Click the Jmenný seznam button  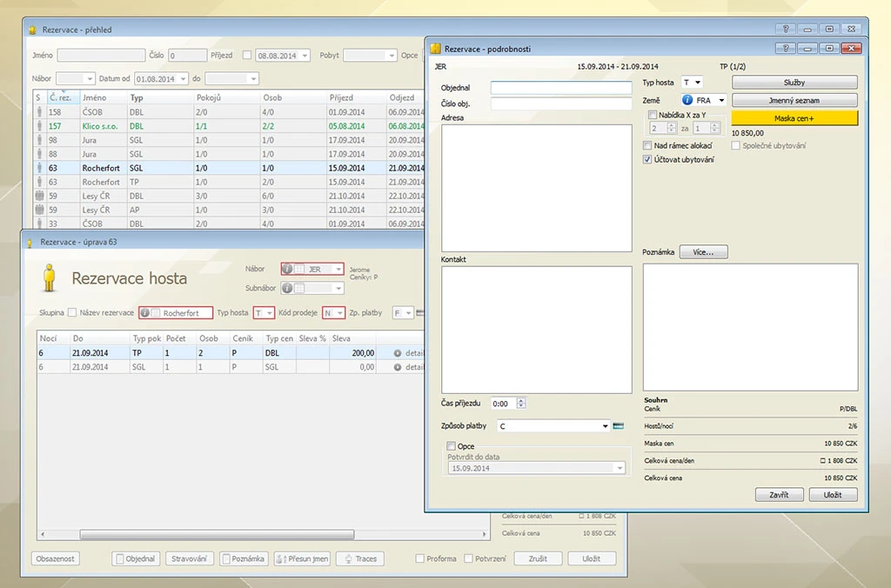click(x=794, y=101)
